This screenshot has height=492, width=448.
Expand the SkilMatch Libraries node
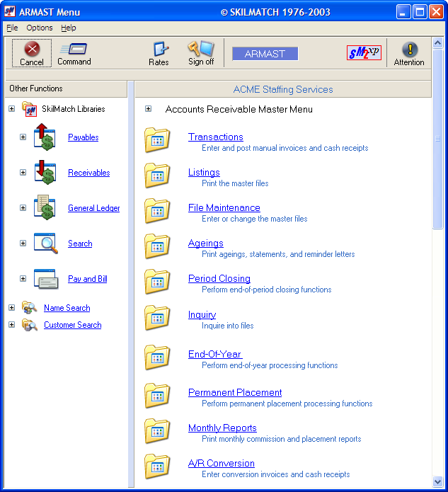[11, 108]
